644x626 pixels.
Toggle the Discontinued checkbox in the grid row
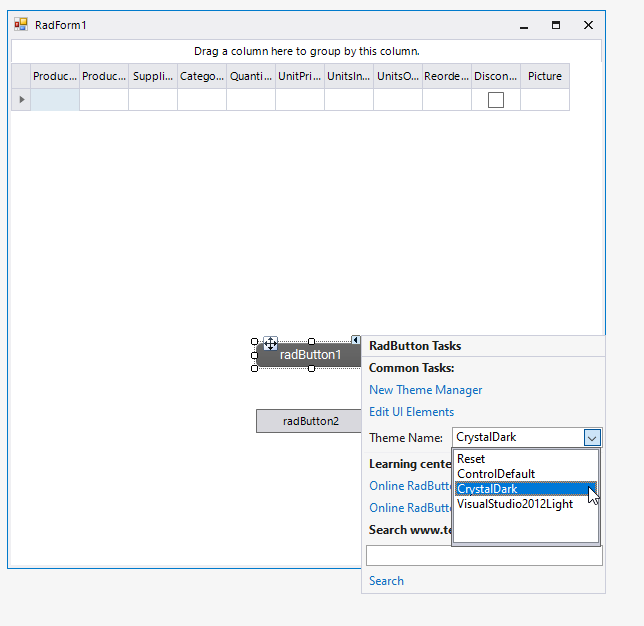click(x=496, y=100)
